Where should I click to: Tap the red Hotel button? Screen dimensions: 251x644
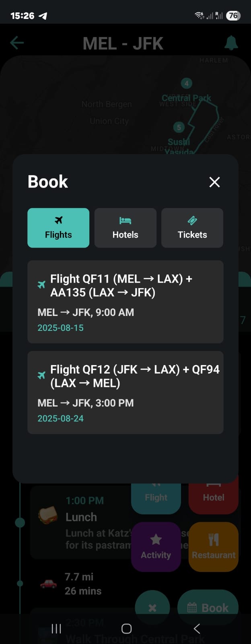[x=214, y=495]
